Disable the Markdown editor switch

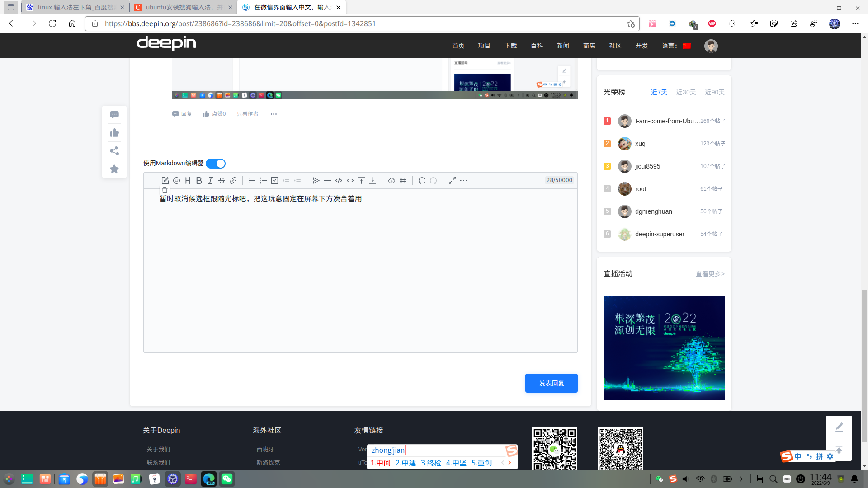point(216,163)
